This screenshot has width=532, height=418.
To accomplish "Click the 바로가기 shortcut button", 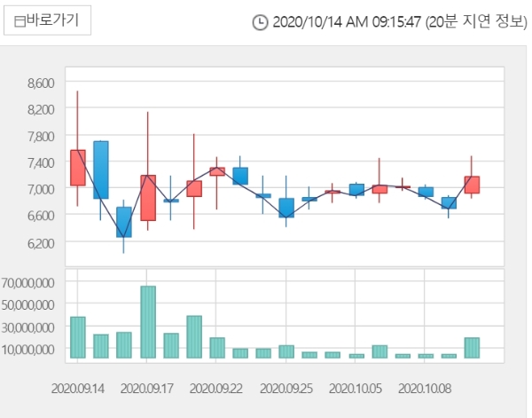I will tap(47, 20).
